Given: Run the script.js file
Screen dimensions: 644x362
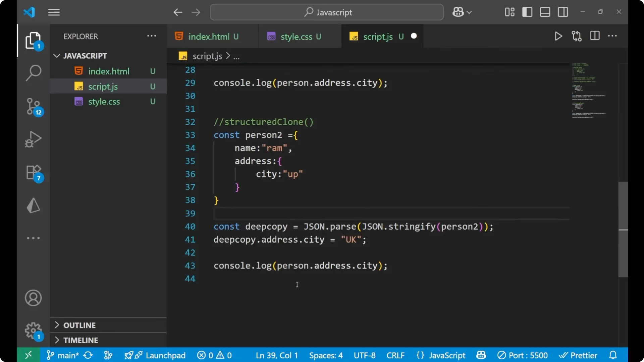Looking at the screenshot, I should (558, 36).
